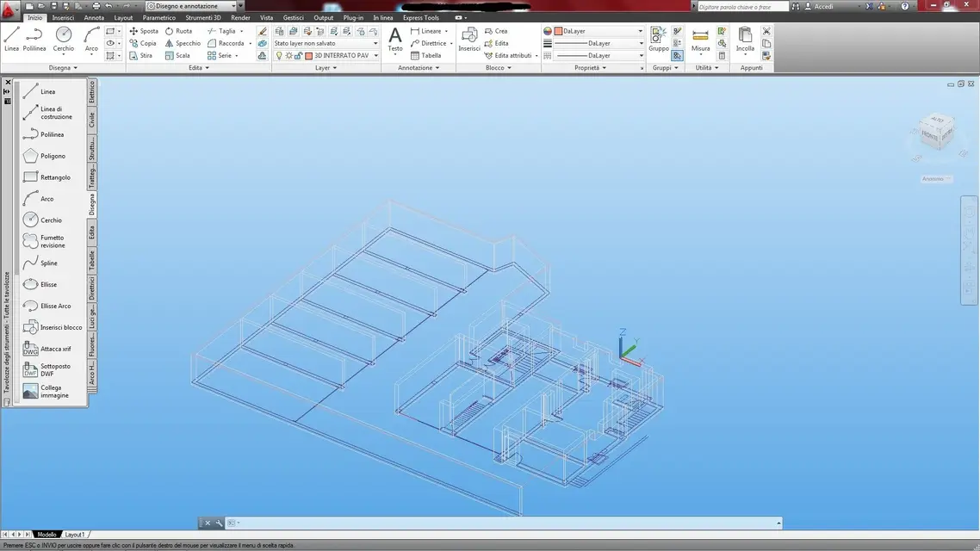Open the DaLayer color dropdown
Image resolution: width=980 pixels, height=551 pixels.
click(599, 31)
